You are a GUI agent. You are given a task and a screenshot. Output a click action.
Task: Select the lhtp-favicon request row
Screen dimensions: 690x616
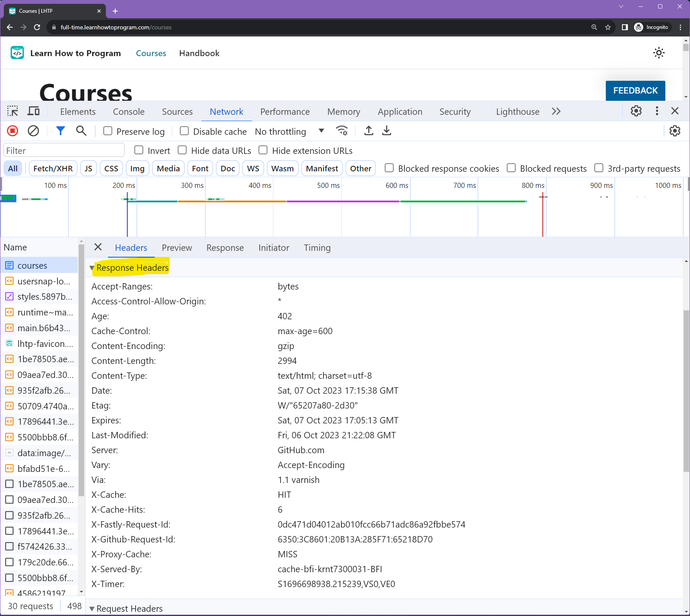(39, 343)
